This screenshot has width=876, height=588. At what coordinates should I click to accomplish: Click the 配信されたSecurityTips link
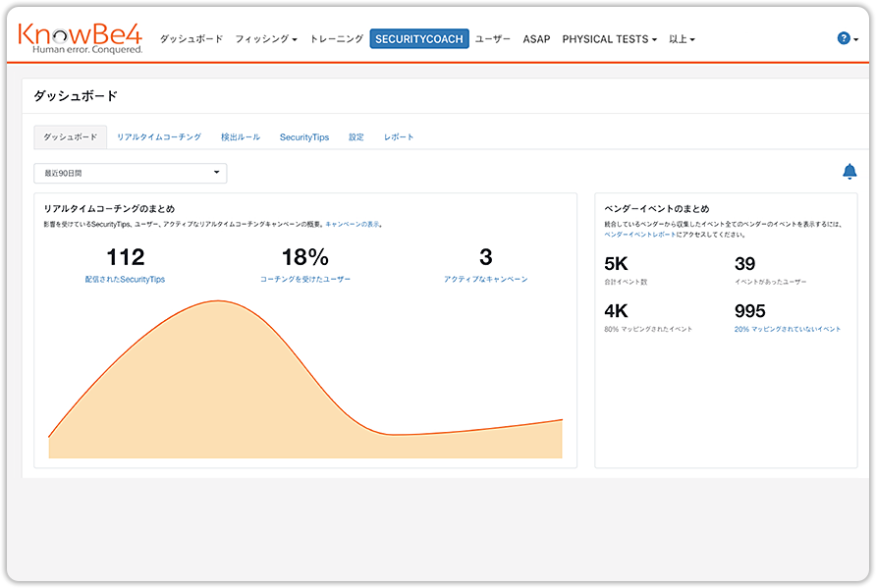click(x=125, y=279)
